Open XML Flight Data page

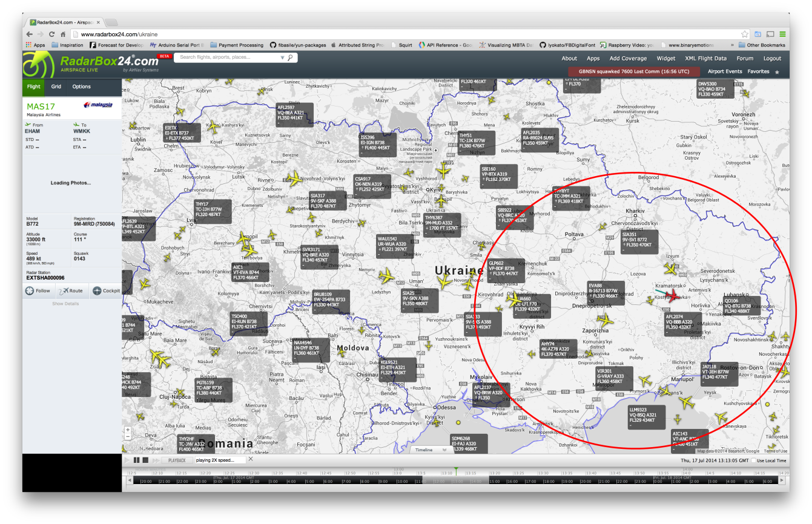click(705, 59)
